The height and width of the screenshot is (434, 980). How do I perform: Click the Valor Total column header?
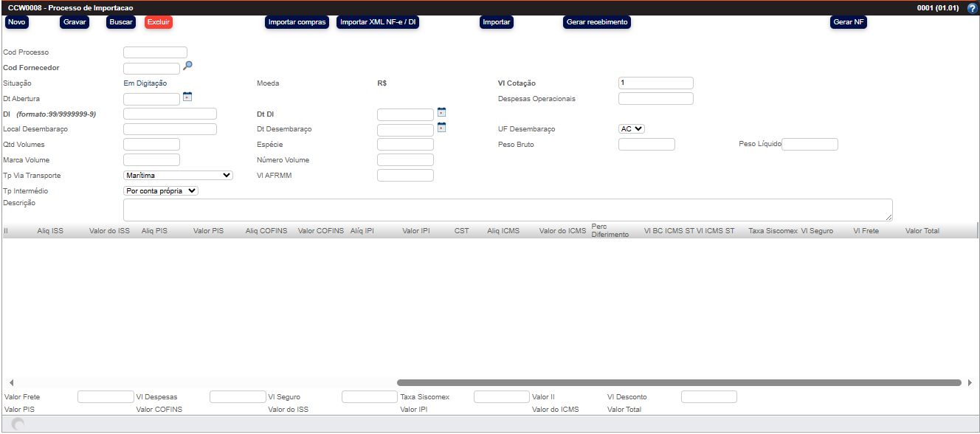point(922,231)
